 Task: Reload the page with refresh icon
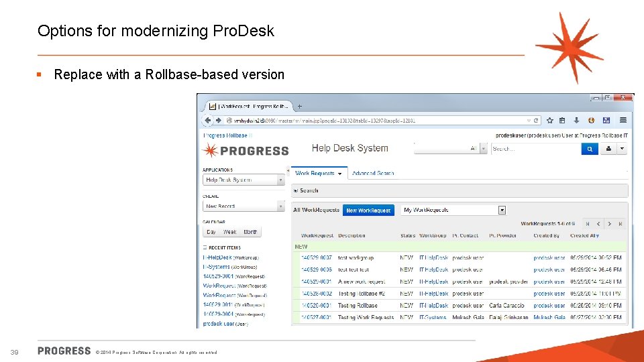tap(536, 121)
